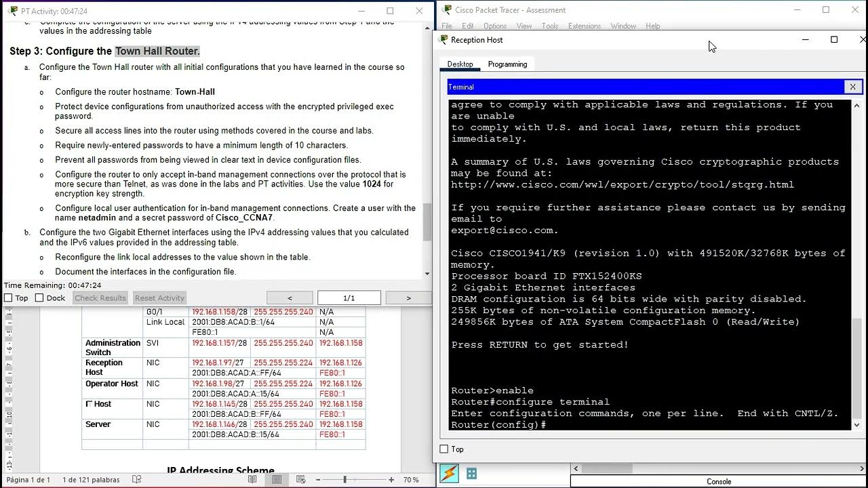868x488 pixels.
Task: Click the 'IP Addressing Scheme' heading in Word
Action: [x=220, y=470]
